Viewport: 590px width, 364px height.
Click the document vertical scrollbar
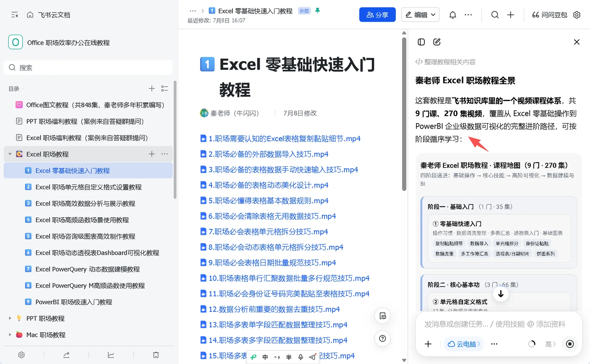(x=404, y=114)
